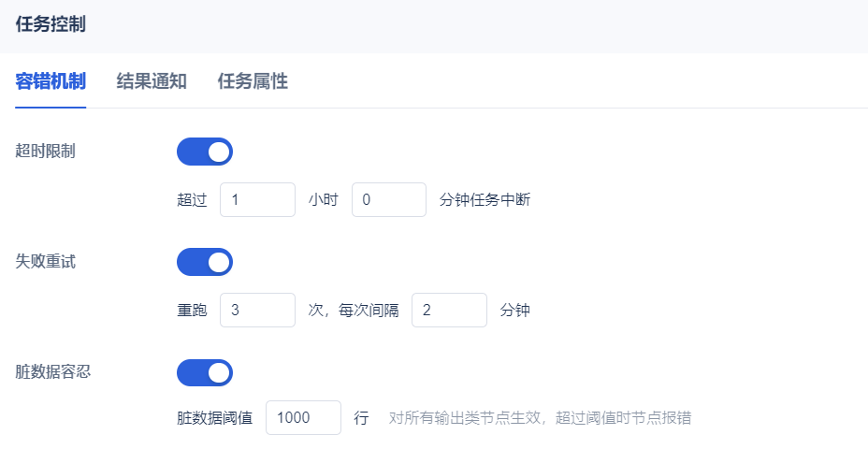Viewport: 868px width, 449px height.
Task: Disable the 超时限制 toggle switch
Action: pyautogui.click(x=205, y=152)
